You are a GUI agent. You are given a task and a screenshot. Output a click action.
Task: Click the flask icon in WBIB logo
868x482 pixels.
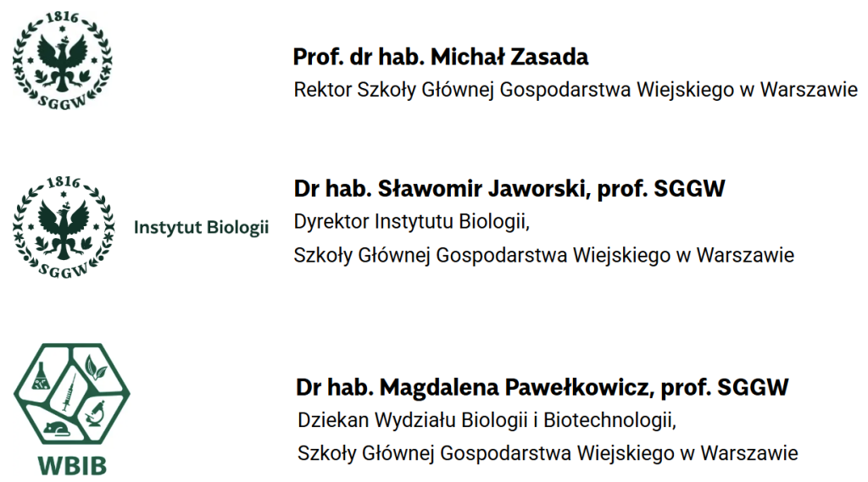point(42,377)
